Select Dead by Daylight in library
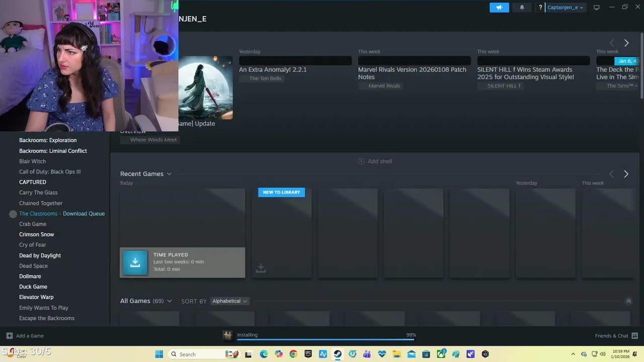Viewport: 644px width, 362px height. [40, 255]
